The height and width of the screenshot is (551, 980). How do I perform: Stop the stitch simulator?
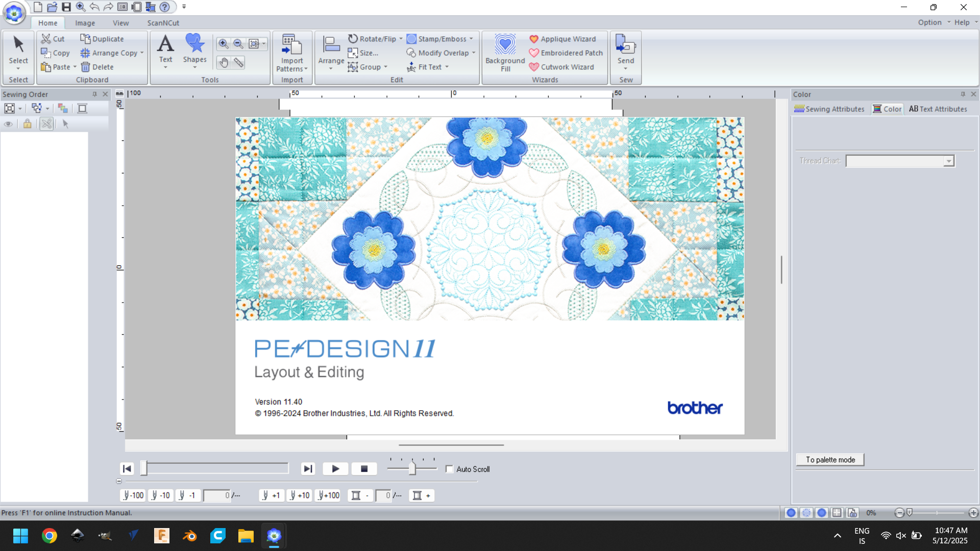[364, 469]
